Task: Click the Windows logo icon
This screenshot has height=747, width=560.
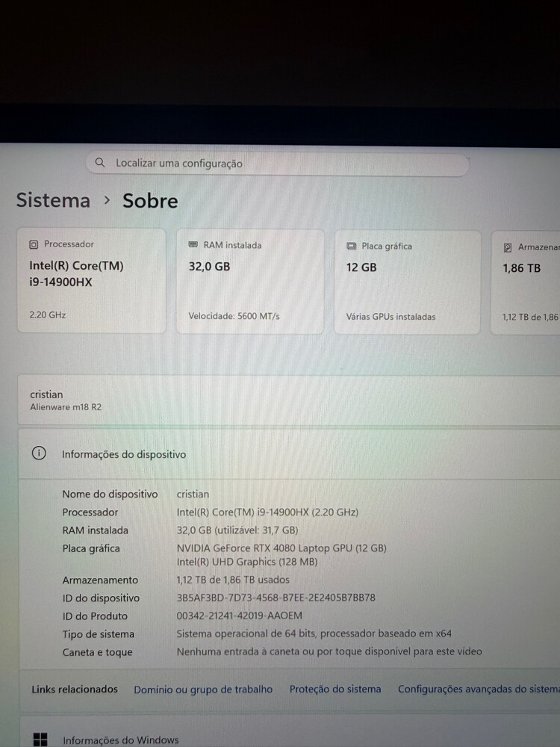Action: pyautogui.click(x=40, y=740)
